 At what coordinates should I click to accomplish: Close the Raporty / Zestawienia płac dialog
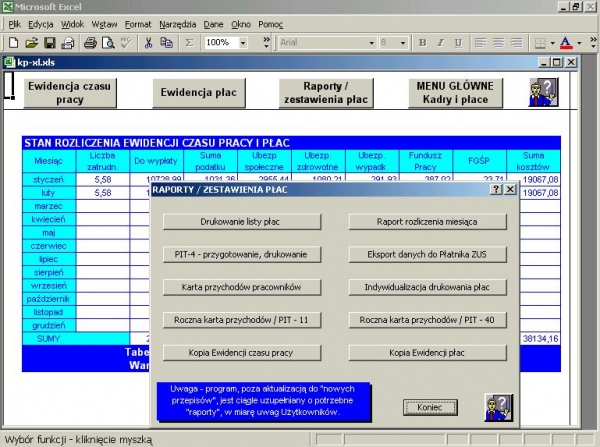click(510, 189)
